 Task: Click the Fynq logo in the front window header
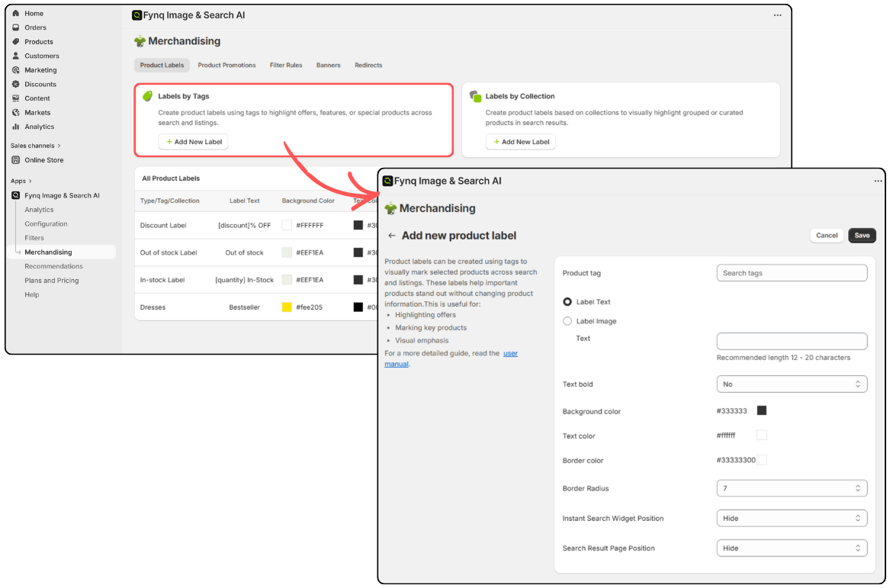388,181
